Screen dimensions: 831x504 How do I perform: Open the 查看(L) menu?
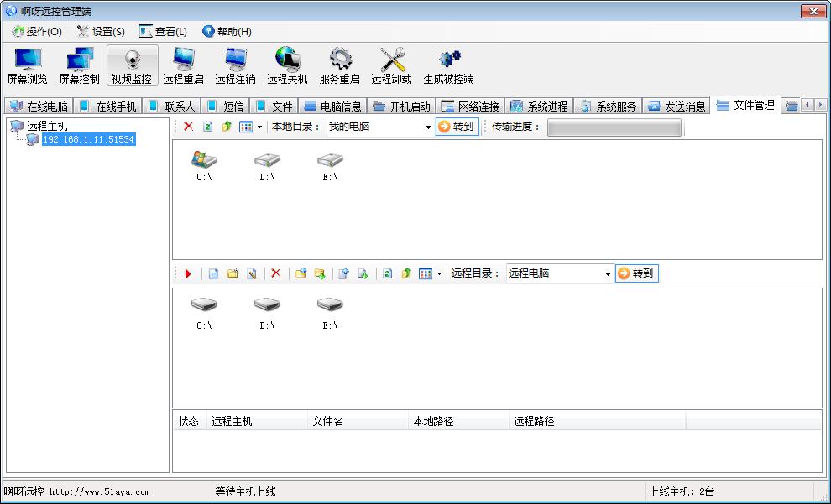[x=163, y=32]
